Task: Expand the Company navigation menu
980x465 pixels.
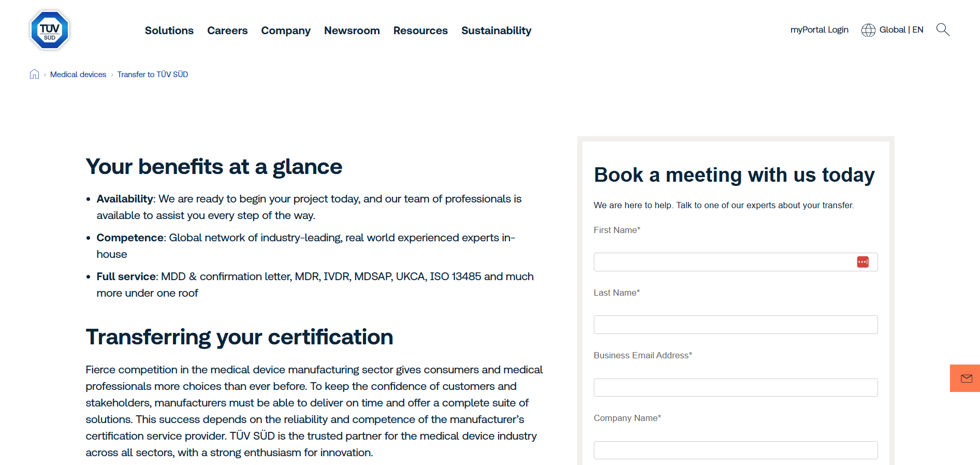Action: tap(286, 31)
